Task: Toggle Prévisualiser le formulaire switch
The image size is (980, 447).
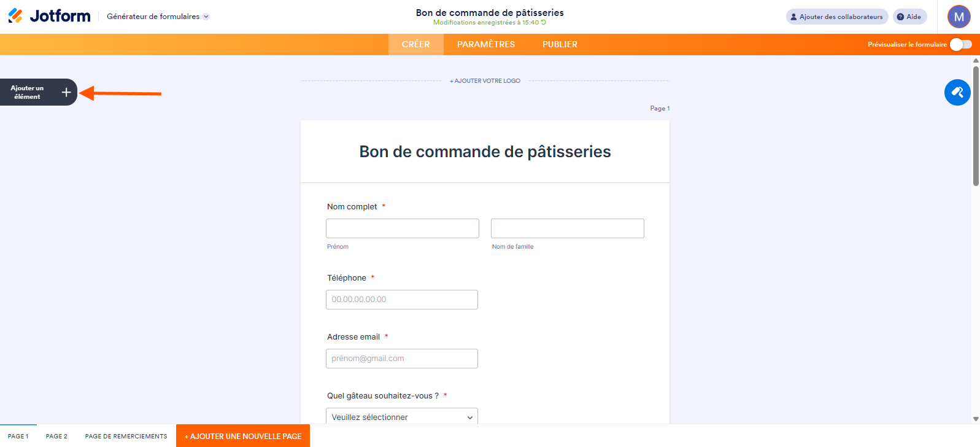Action: pos(960,44)
